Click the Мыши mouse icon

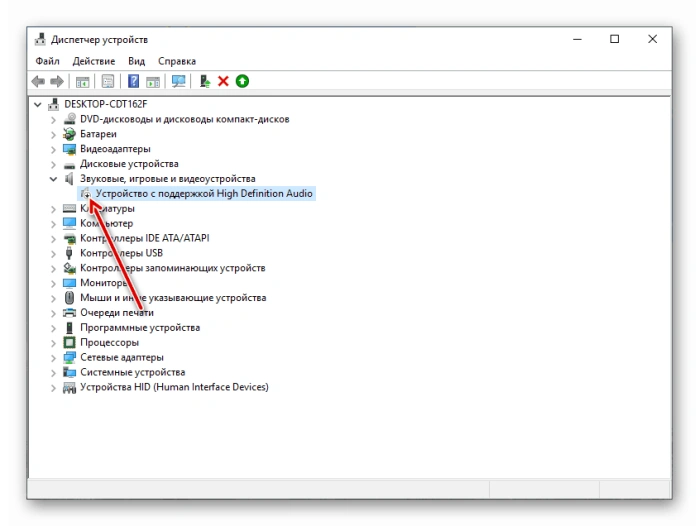(x=70, y=298)
